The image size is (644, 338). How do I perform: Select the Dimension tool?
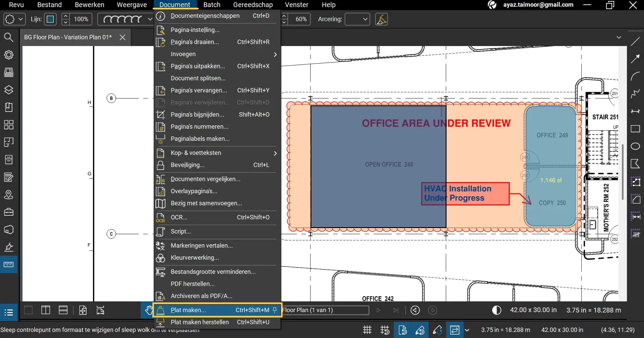(x=635, y=112)
